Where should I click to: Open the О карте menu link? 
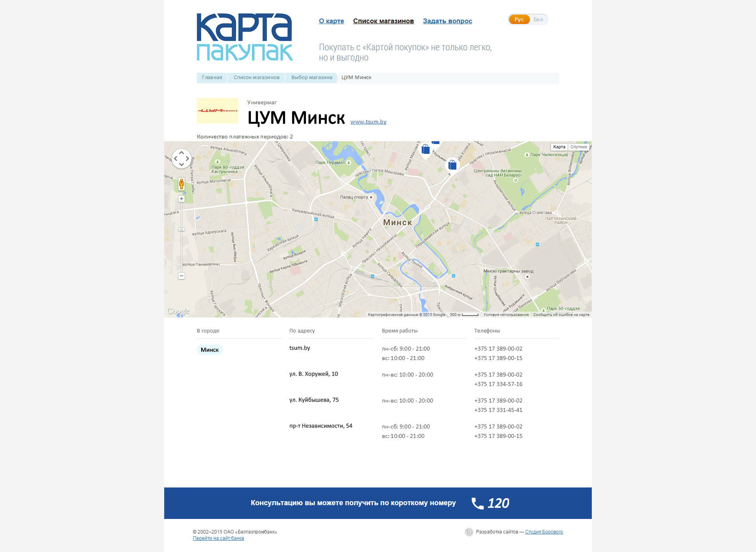point(332,21)
